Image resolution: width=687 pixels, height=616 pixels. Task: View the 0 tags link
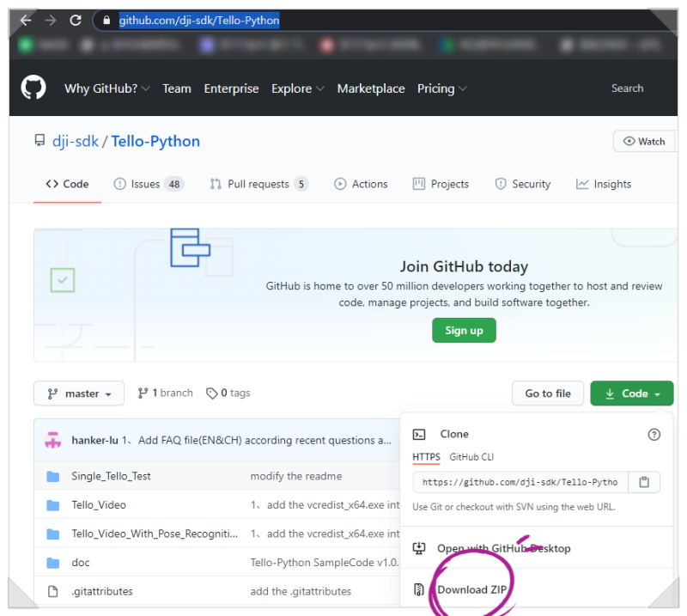(x=228, y=393)
